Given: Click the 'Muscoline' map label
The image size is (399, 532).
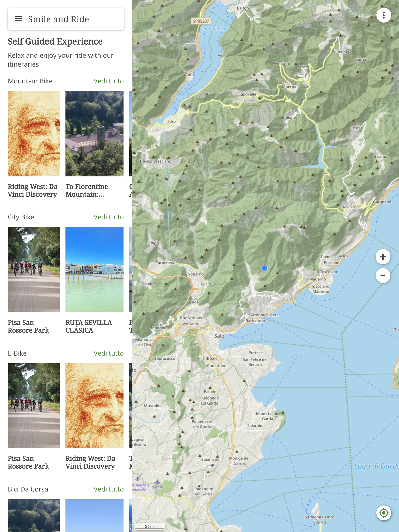Looking at the screenshot, I should [153, 406].
